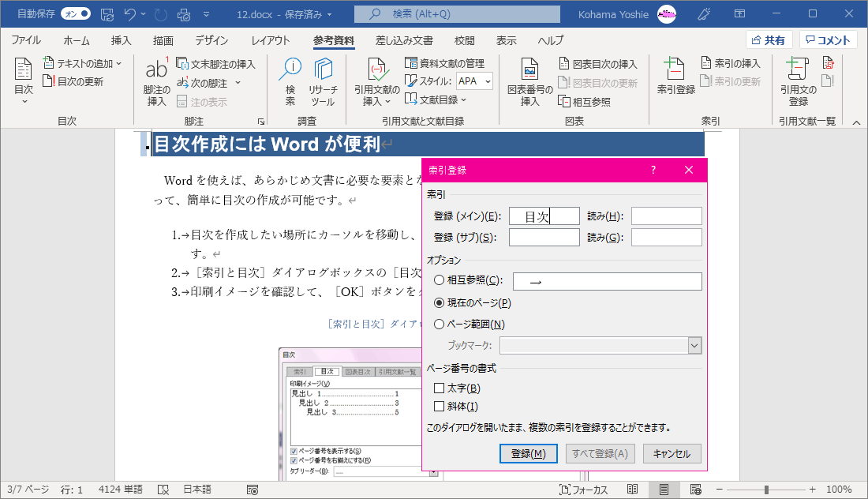Click the フォーカス mode button
Image resolution: width=868 pixels, height=499 pixels.
584,490
